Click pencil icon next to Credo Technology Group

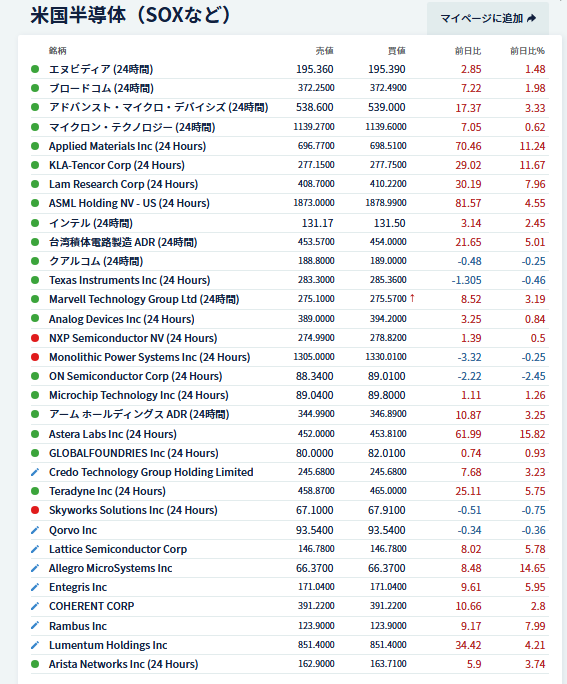click(x=35, y=472)
